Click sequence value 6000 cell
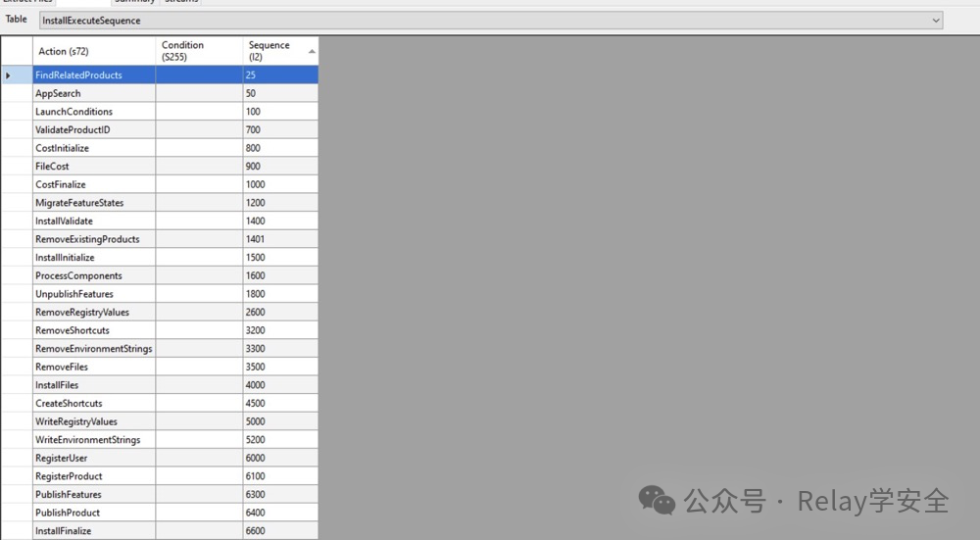 coord(280,458)
